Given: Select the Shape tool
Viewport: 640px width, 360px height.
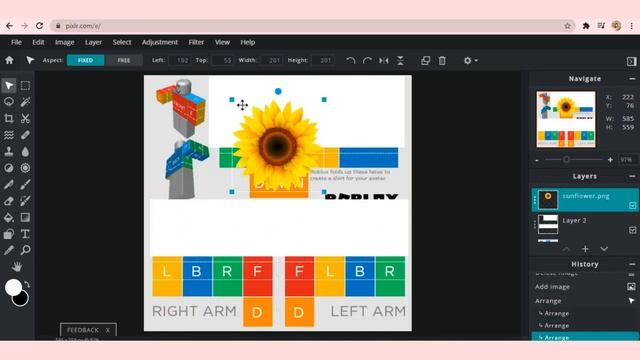Looking at the screenshot, I should [9, 234].
